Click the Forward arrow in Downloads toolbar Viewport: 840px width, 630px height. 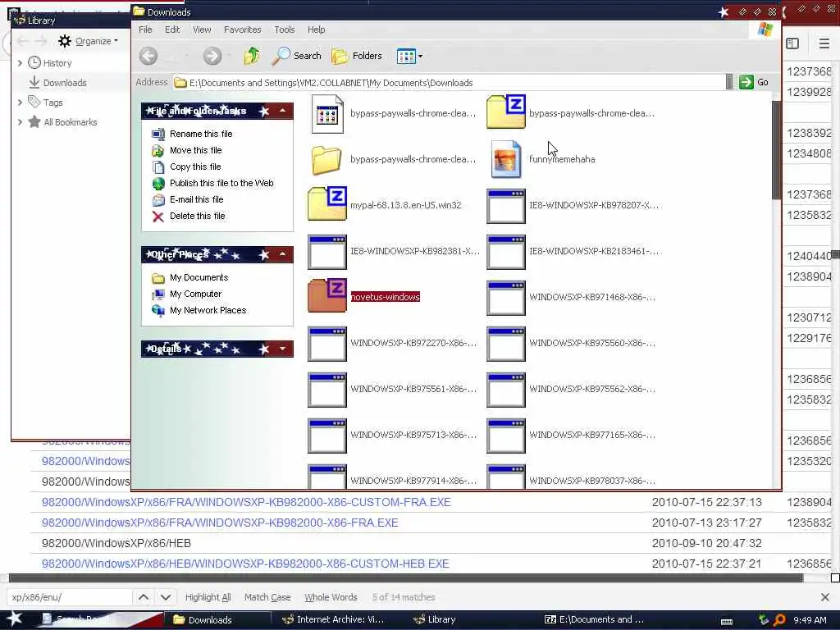click(212, 56)
